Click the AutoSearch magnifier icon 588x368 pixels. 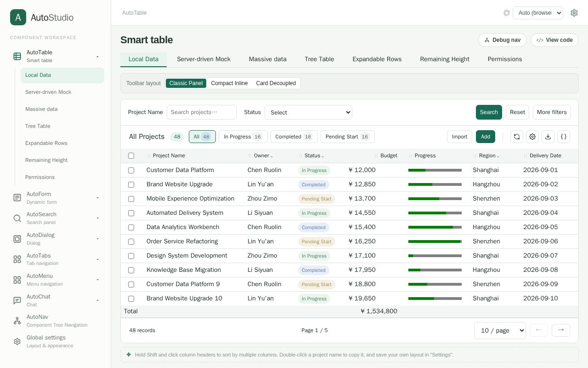click(17, 218)
